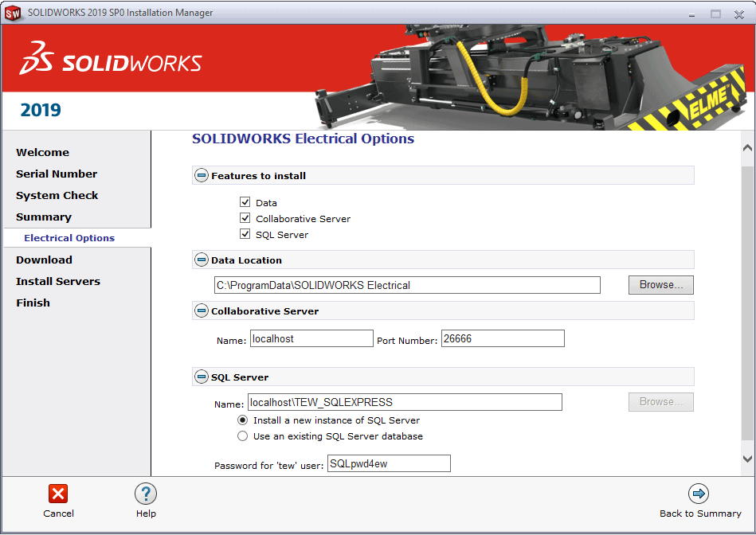Collapse the Collaborative Server section

click(201, 310)
